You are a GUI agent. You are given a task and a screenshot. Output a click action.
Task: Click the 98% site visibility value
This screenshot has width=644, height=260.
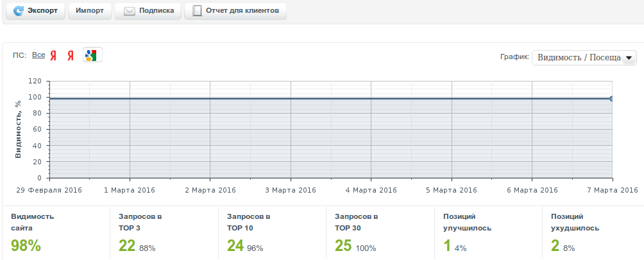[x=26, y=245]
